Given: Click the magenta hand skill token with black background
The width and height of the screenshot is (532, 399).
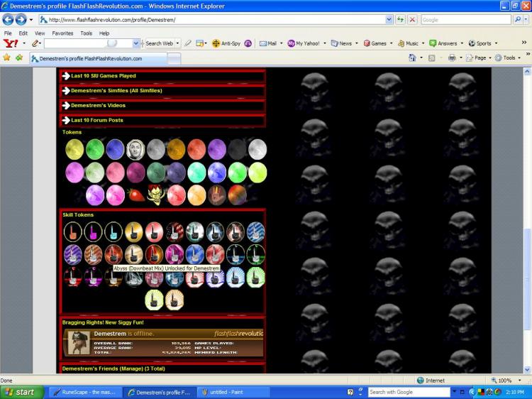Looking at the screenshot, I should [93, 232].
